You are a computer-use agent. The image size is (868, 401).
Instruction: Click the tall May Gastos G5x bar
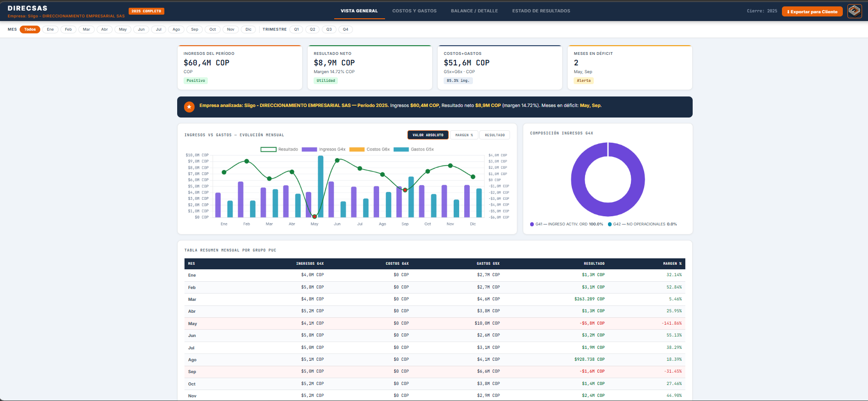320,187
